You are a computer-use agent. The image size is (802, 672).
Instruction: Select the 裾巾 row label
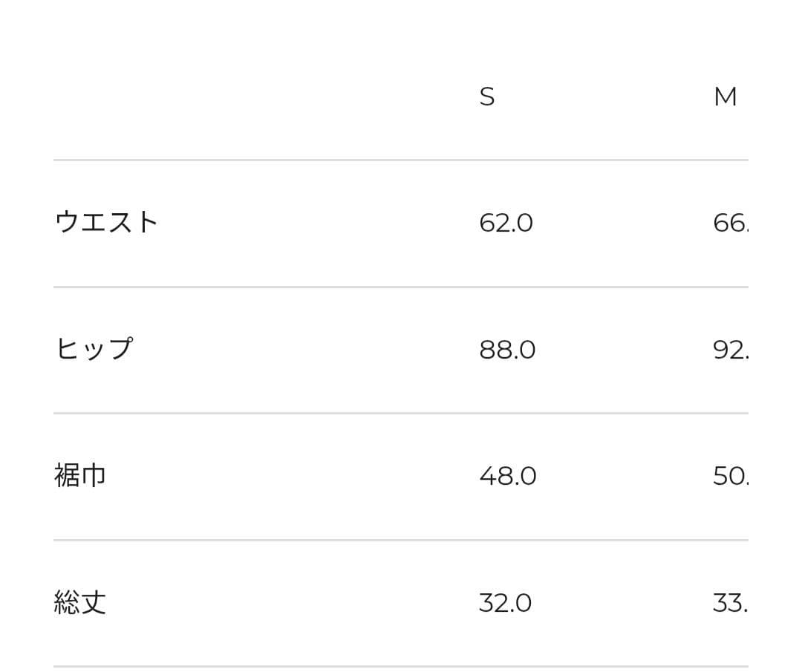tap(80, 475)
